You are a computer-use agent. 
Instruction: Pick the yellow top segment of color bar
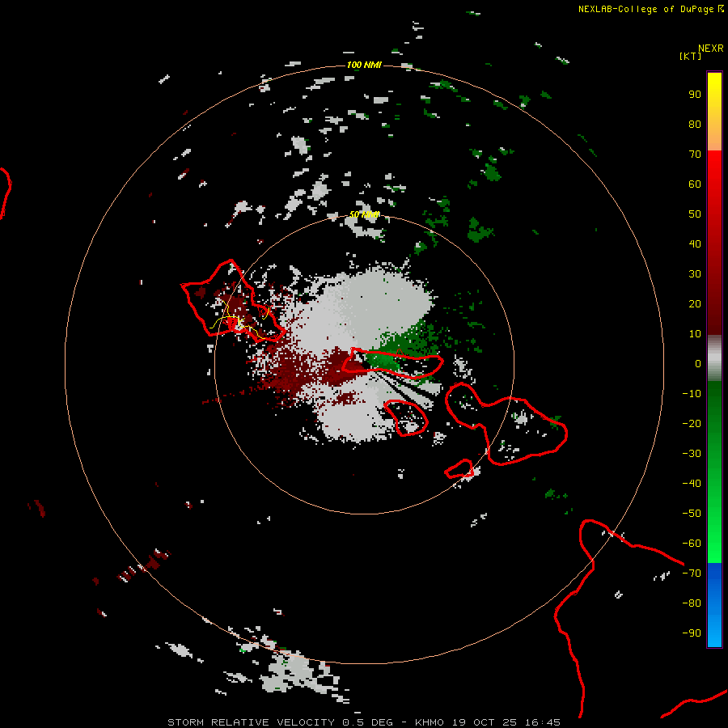tap(714, 112)
